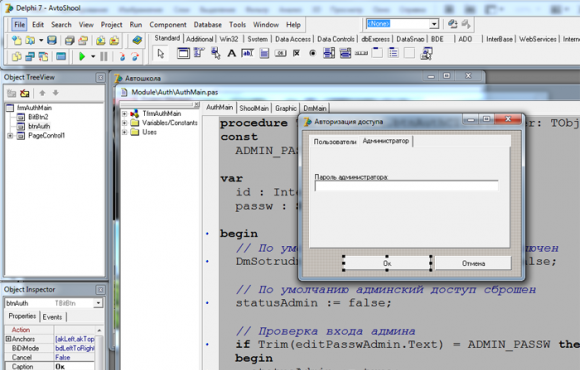Click the Отмена button on the form
This screenshot has width=580, height=370.
click(473, 263)
